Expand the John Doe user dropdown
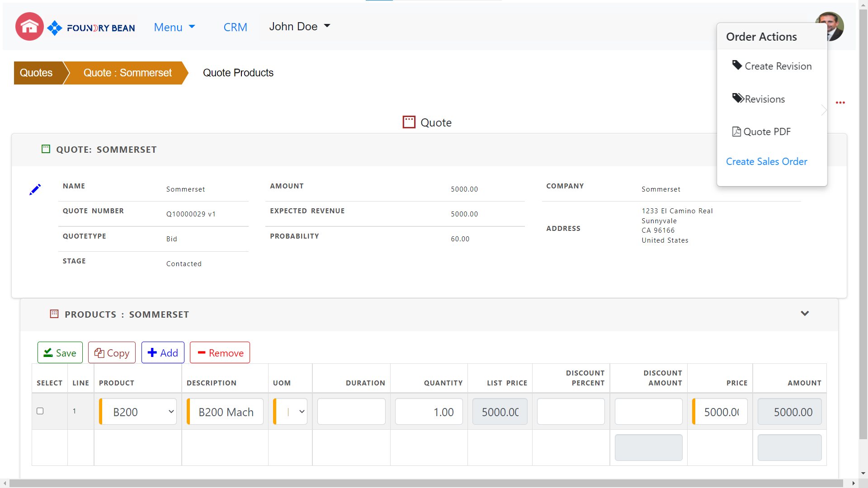868x488 pixels. 300,27
